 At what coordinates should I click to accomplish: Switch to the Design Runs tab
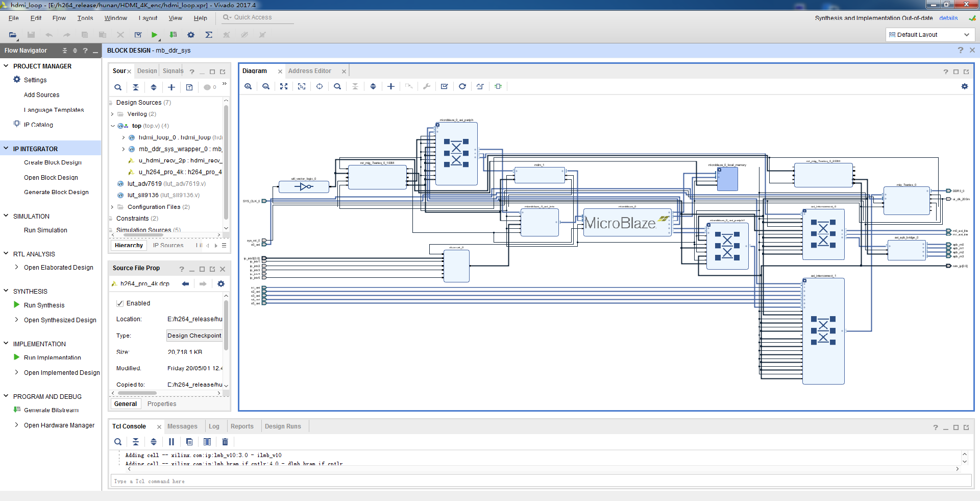click(283, 426)
